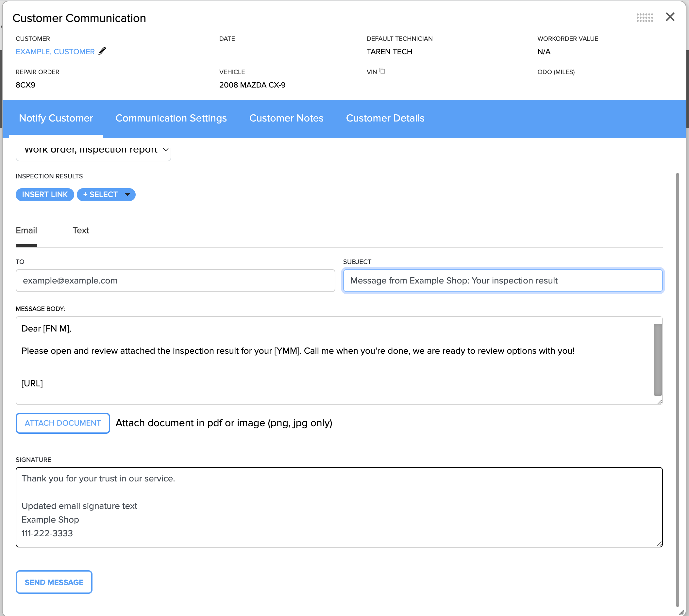Open the Customer Notes tab
This screenshot has height=616, width=689.
[x=286, y=118]
